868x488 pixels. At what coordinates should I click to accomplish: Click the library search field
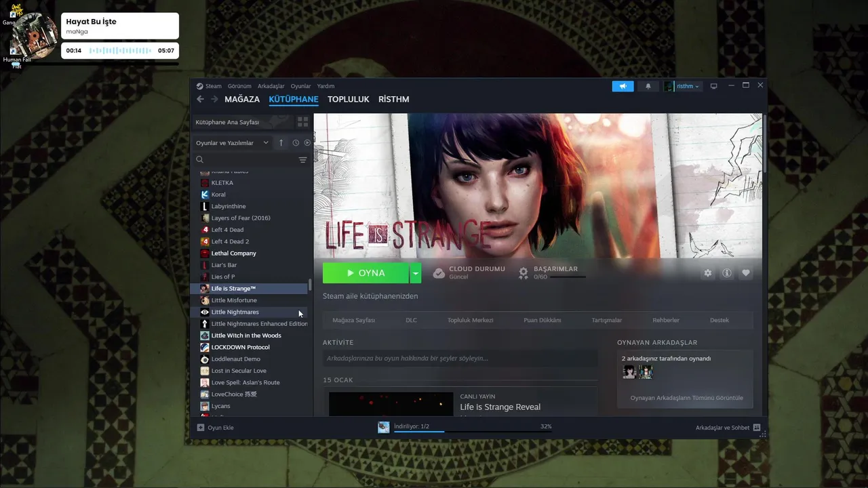pos(245,160)
